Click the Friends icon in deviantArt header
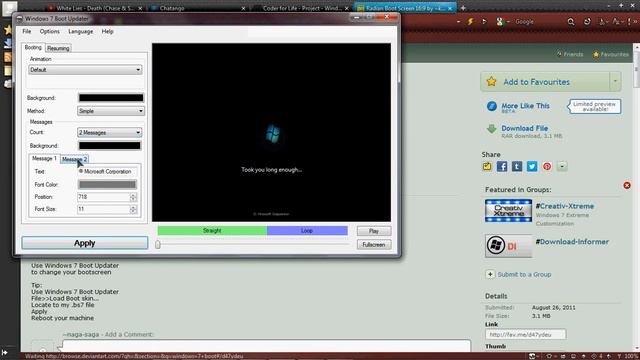The height and width of the screenshot is (360, 640). tap(560, 54)
